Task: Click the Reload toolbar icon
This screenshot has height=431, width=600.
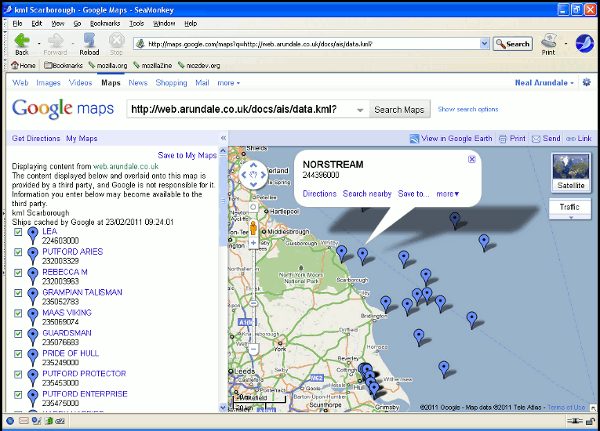Action: coord(89,40)
